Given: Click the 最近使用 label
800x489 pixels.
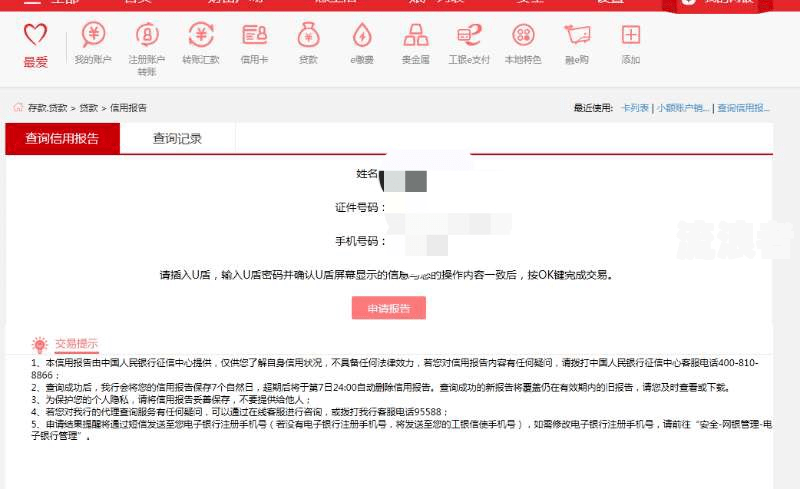Looking at the screenshot, I should (x=593, y=108).
